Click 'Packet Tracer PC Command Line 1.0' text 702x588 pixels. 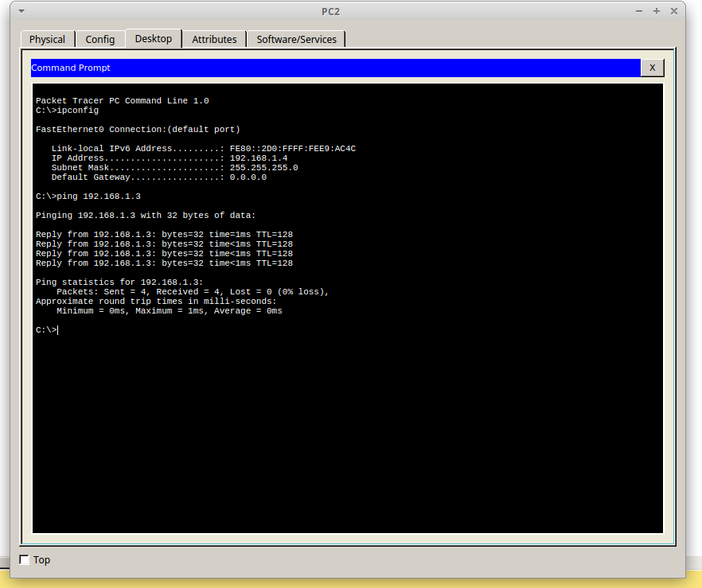point(123,101)
